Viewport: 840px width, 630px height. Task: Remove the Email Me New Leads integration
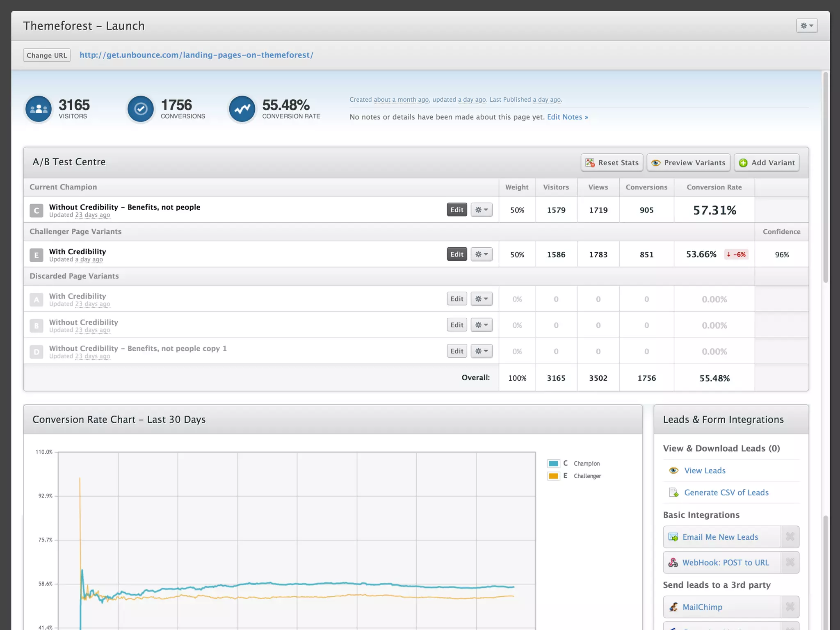790,537
